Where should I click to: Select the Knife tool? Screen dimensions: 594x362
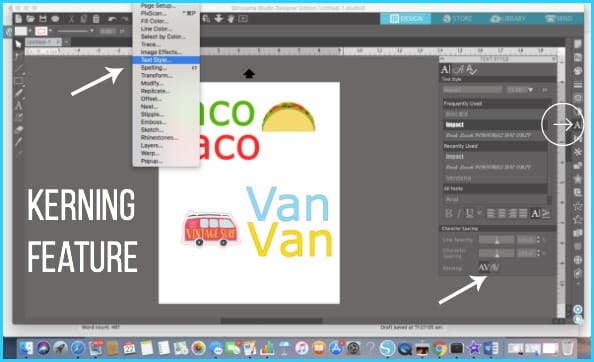coord(18,142)
